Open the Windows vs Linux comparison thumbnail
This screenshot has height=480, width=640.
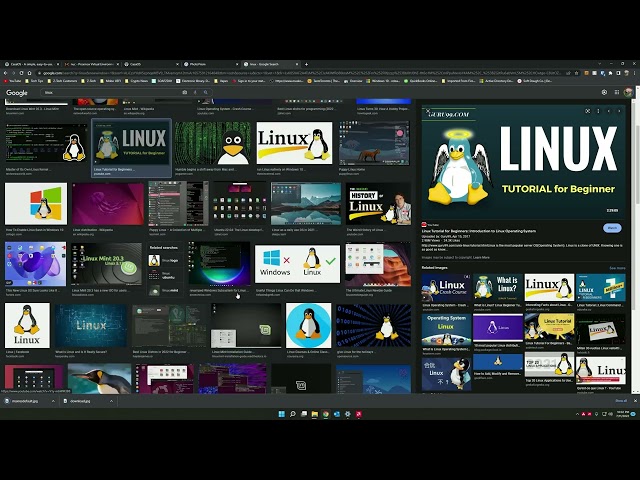297,264
